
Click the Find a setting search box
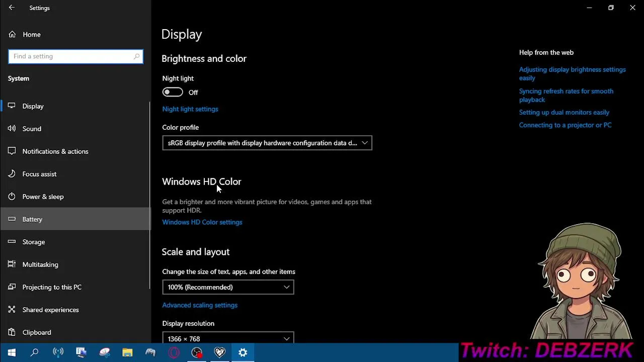(75, 56)
